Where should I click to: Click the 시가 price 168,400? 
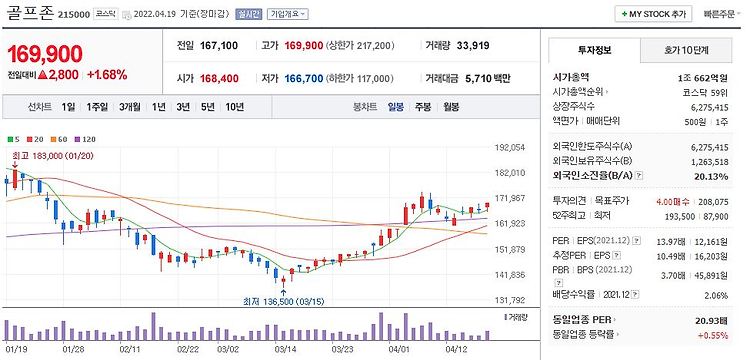point(219,78)
